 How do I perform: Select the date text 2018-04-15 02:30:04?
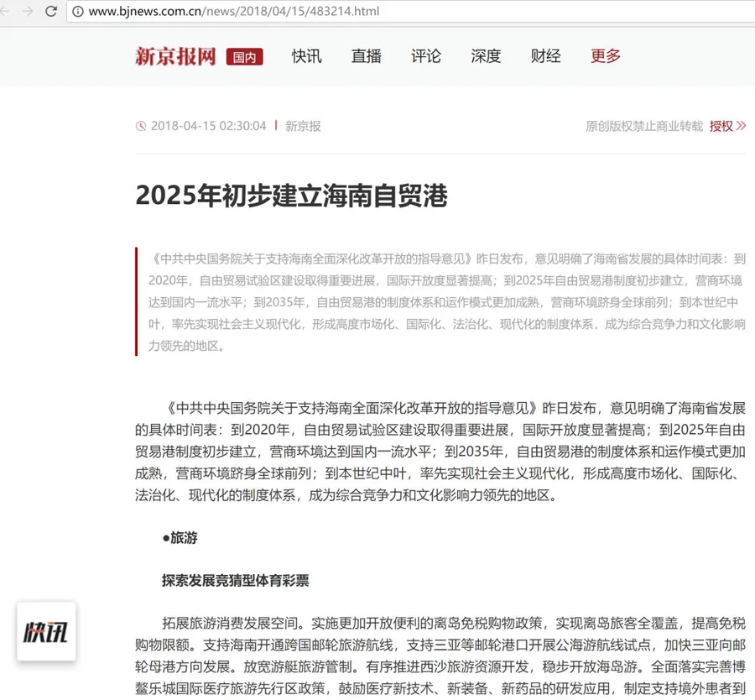(209, 126)
